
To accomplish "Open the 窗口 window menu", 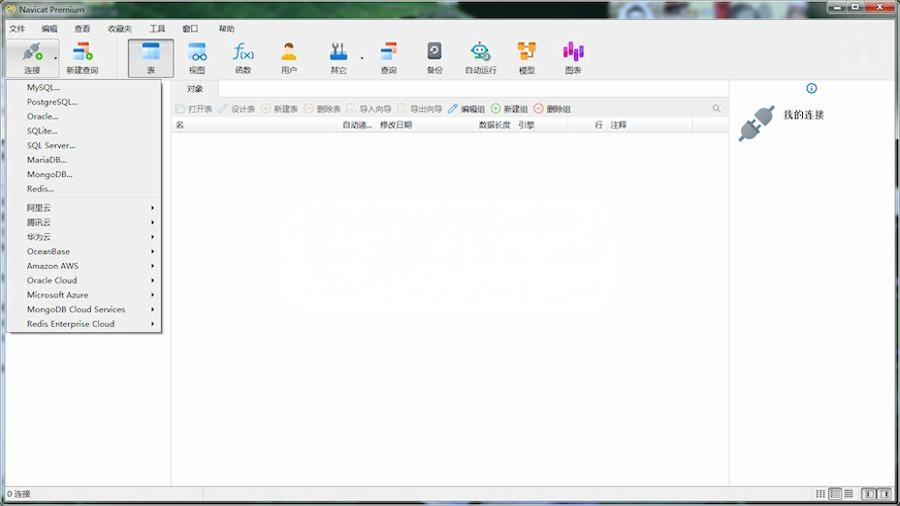I will (190, 28).
